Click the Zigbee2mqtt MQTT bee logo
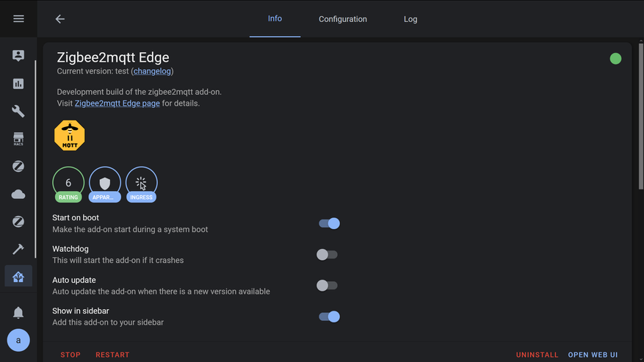 tap(70, 136)
